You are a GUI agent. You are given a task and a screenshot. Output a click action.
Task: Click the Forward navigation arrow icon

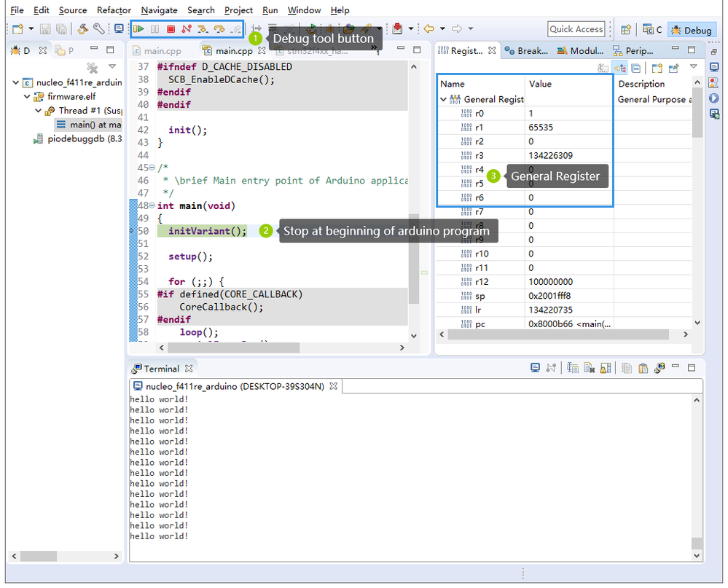point(458,28)
